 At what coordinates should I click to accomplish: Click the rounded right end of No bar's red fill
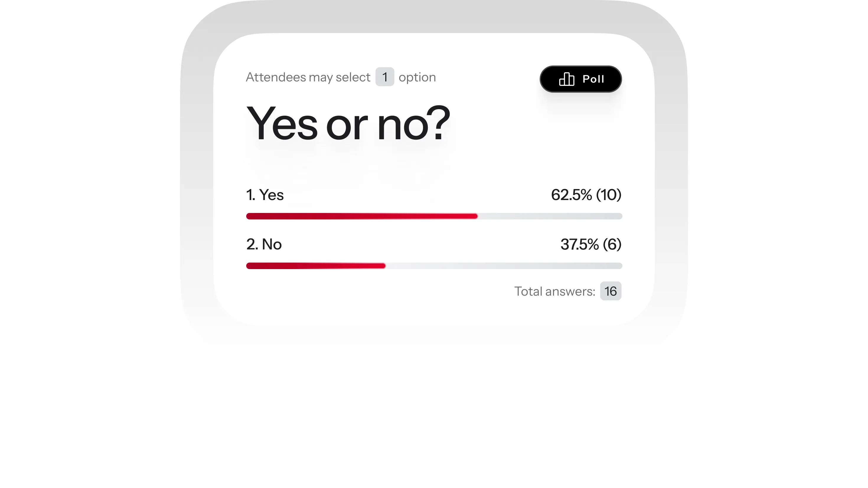(x=383, y=266)
